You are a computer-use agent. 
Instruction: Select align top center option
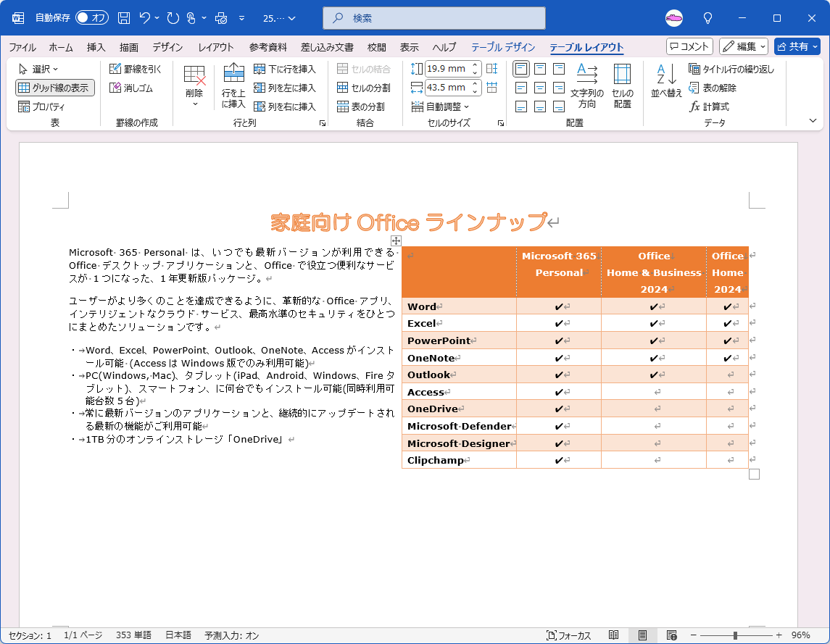point(540,69)
